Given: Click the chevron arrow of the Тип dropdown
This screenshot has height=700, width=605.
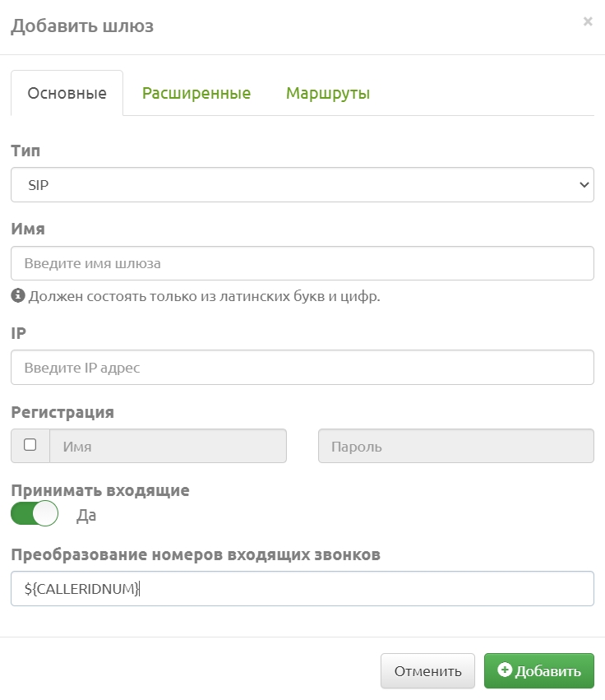Looking at the screenshot, I should 584,185.
